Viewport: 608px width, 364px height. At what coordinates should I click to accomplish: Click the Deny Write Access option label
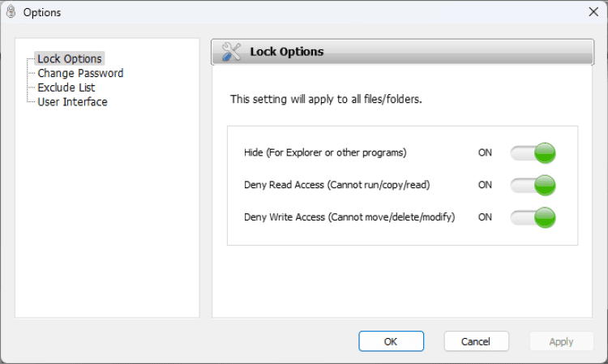(349, 217)
